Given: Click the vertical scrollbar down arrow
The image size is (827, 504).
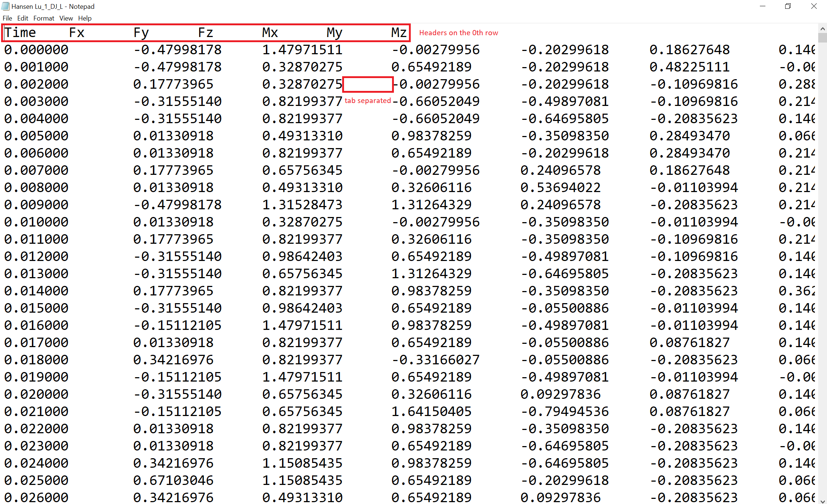Looking at the screenshot, I should click(823, 501).
